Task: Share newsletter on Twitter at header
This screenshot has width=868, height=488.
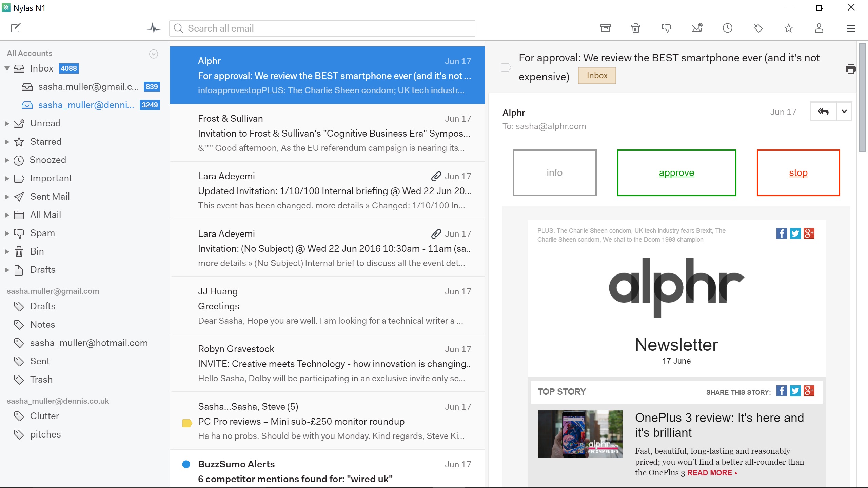Action: pyautogui.click(x=795, y=233)
